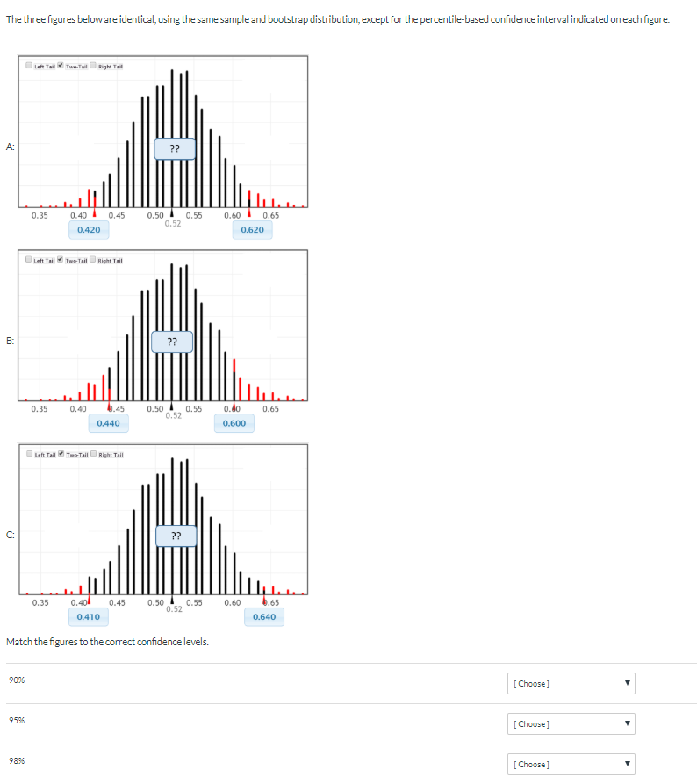
Task: Click the 'Match the figures' instruction text
Action: (107, 642)
